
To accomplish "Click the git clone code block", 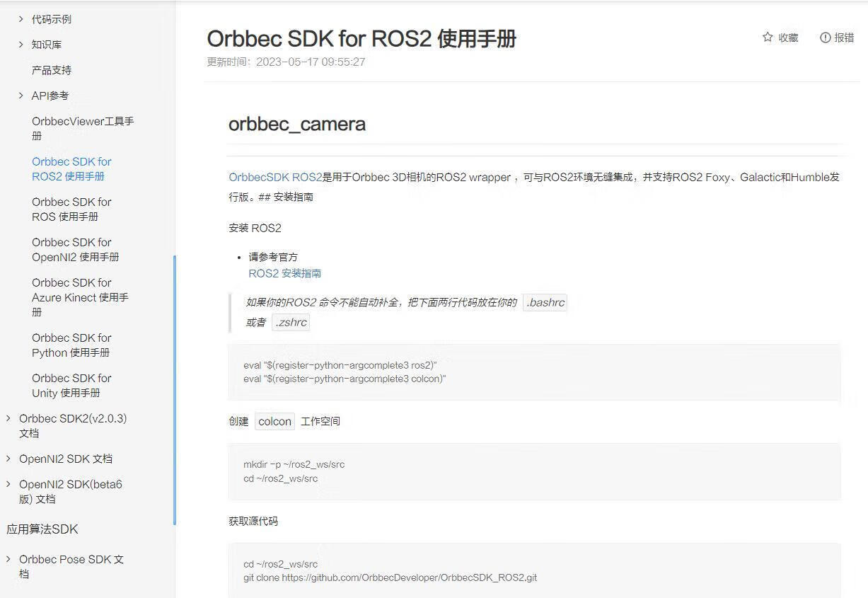I will pyautogui.click(x=533, y=571).
